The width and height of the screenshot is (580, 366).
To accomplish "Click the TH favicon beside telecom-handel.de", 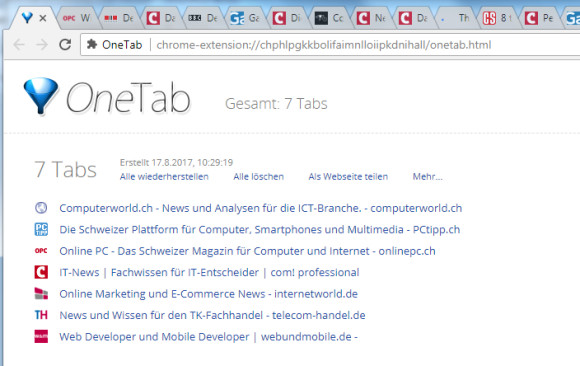I will [x=41, y=315].
